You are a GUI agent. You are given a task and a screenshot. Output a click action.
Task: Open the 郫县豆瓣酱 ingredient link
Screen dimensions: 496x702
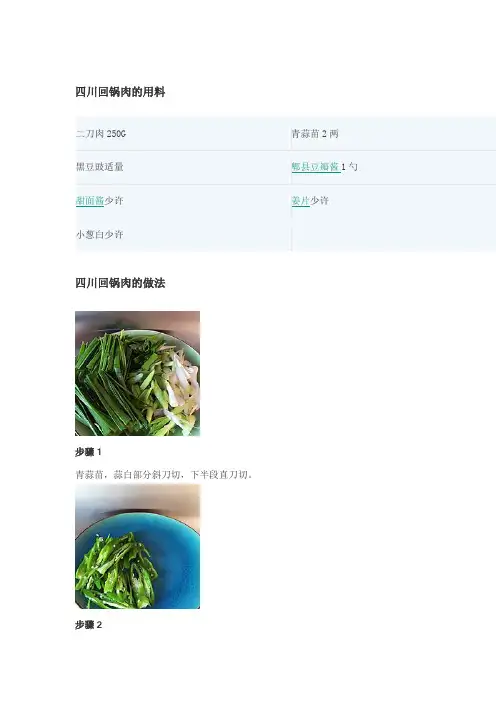point(316,167)
